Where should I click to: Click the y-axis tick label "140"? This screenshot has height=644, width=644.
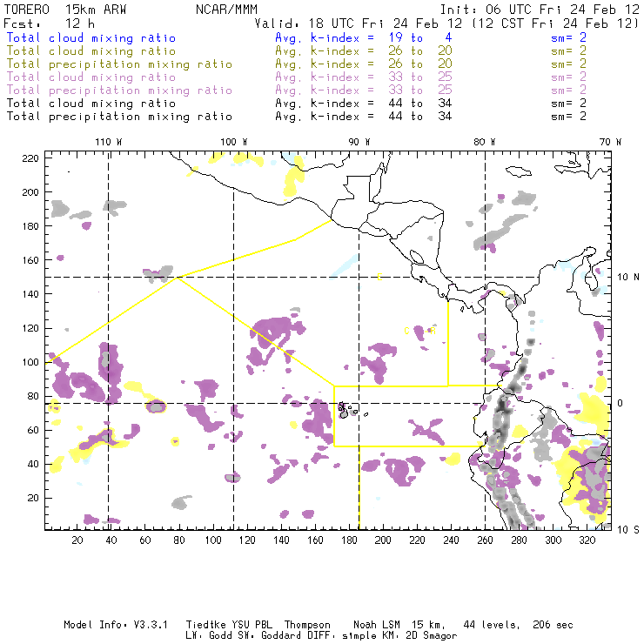30,294
